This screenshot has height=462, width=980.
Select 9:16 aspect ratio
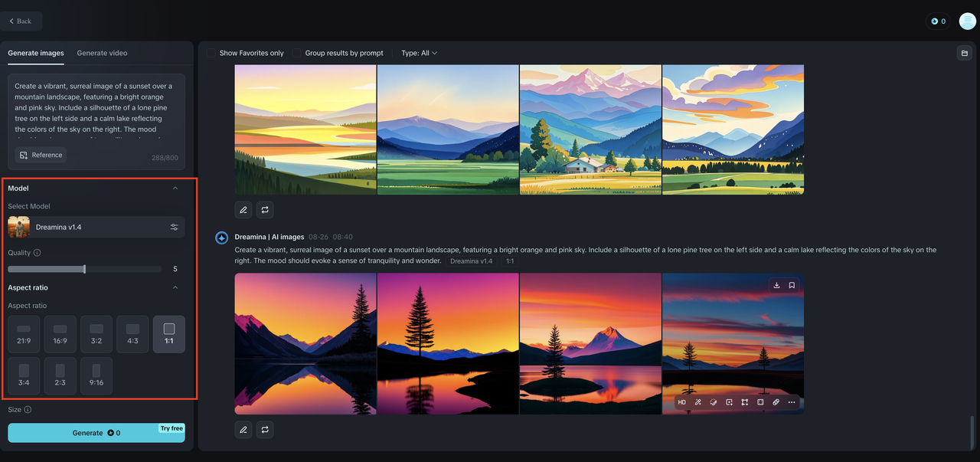(x=96, y=376)
